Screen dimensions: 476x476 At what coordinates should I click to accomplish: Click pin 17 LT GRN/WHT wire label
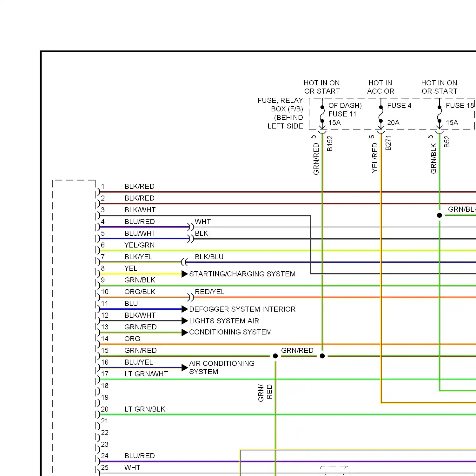(x=146, y=374)
